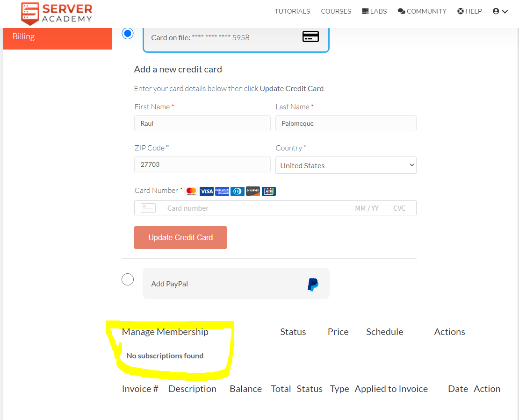Go to the Courses page
Viewport: 519px width, 420px height.
[336, 11]
